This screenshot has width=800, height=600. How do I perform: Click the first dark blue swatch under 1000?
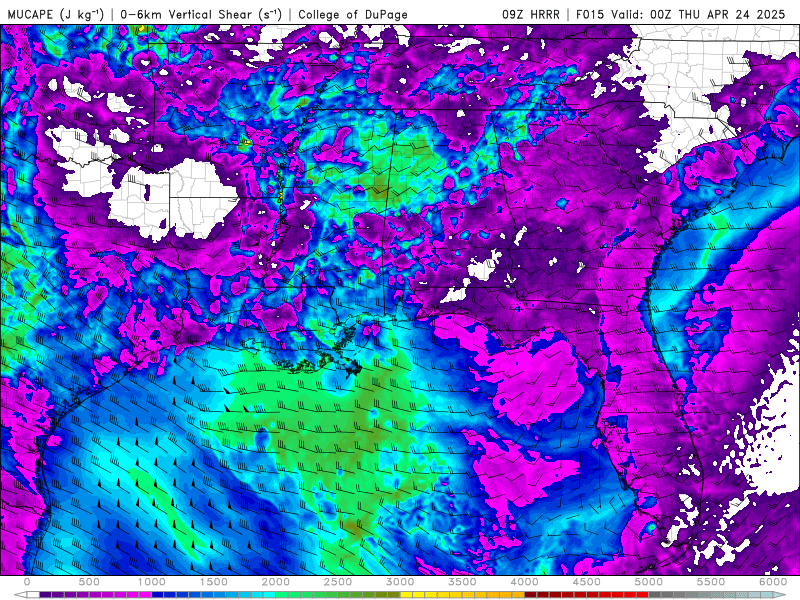click(x=157, y=595)
